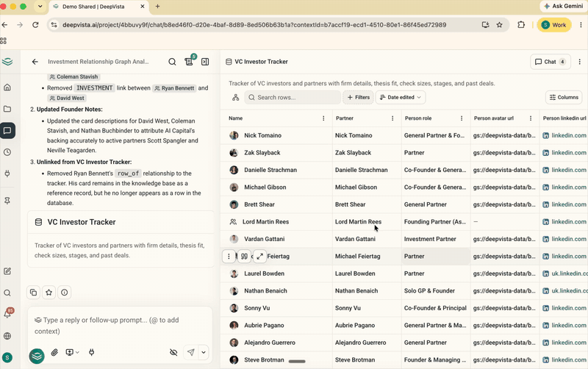Open row actions menu for Feiertag row

229,257
